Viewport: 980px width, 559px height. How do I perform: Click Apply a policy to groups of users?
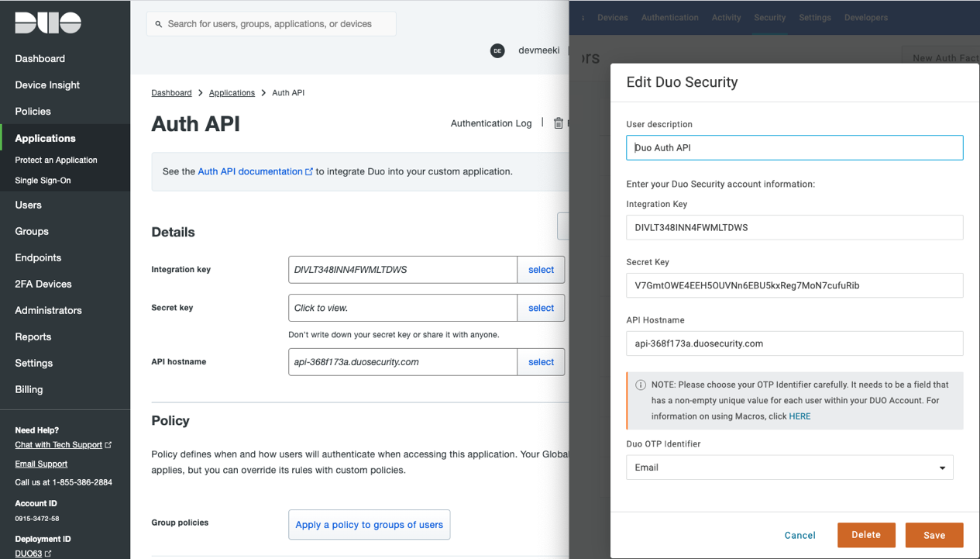pyautogui.click(x=369, y=525)
